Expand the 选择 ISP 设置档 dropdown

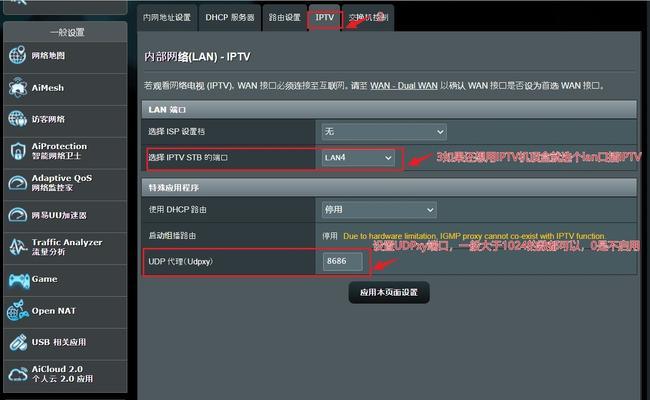coord(384,132)
